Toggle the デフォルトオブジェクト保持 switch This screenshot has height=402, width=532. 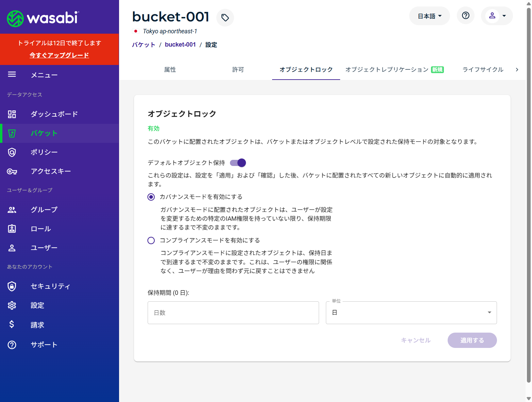point(238,163)
